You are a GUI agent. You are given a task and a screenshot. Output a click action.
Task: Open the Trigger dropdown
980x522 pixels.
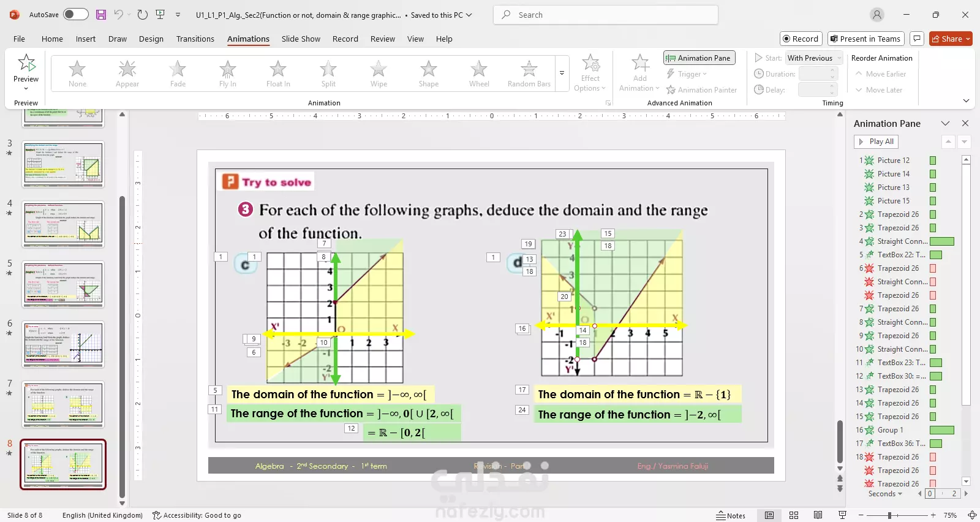687,74
